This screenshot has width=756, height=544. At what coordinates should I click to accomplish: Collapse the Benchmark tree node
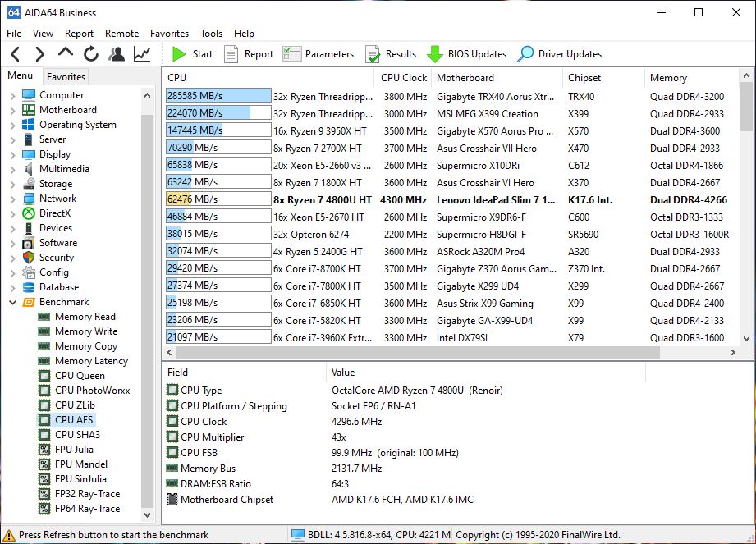tap(12, 303)
